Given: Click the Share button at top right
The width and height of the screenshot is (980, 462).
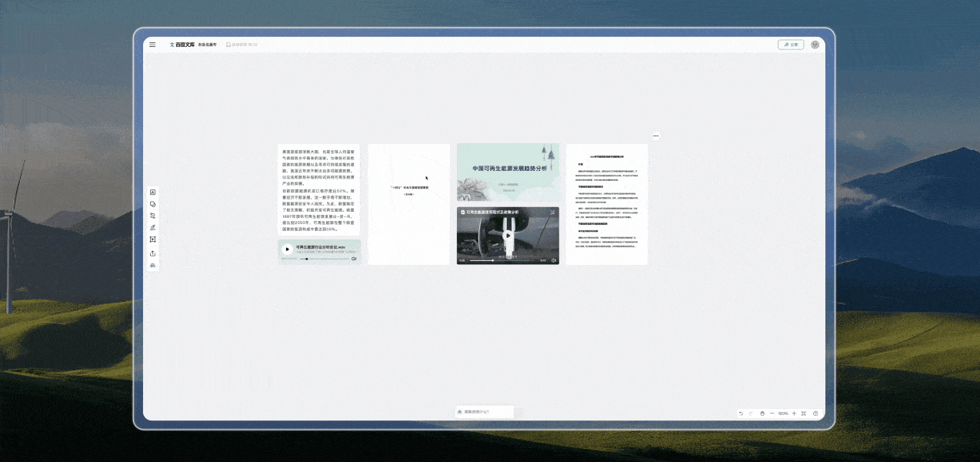Looking at the screenshot, I should 791,45.
